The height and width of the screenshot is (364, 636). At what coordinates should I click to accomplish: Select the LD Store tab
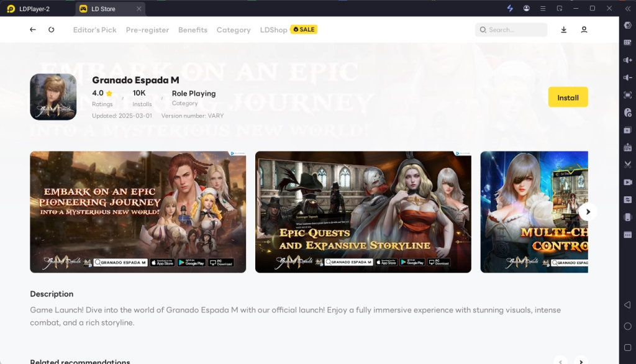tap(109, 9)
